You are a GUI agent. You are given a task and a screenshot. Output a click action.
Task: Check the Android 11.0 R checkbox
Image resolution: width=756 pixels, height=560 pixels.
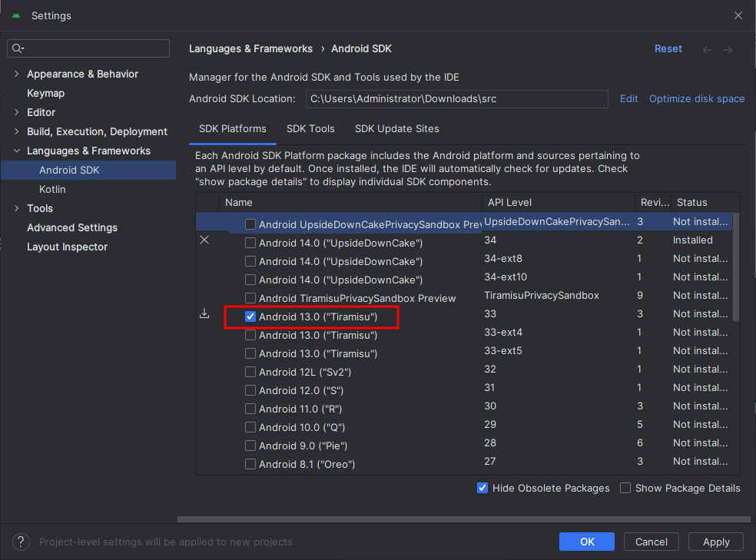point(250,409)
